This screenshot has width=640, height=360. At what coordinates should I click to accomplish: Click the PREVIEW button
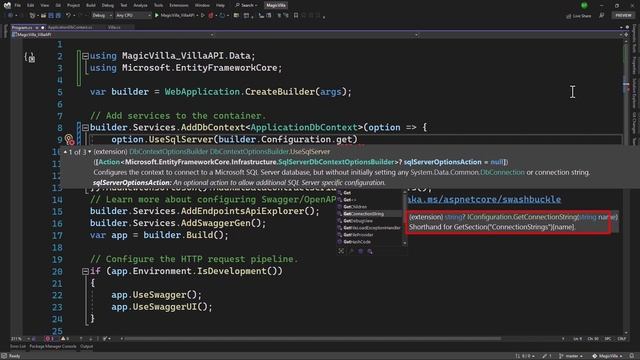coord(623,16)
